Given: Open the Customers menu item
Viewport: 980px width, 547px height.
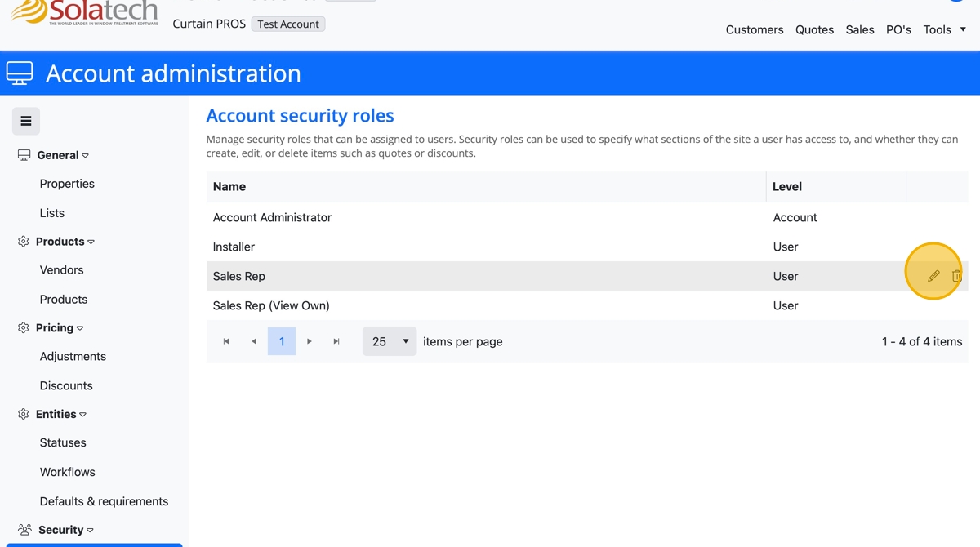Looking at the screenshot, I should pos(754,29).
